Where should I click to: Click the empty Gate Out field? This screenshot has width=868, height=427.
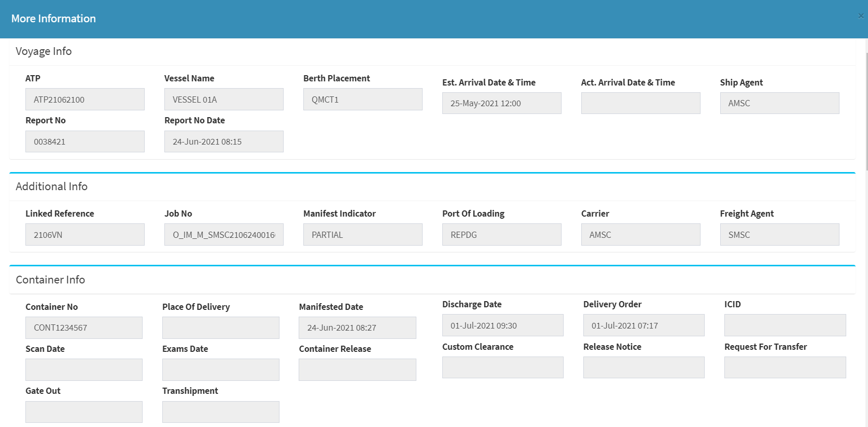coord(84,412)
